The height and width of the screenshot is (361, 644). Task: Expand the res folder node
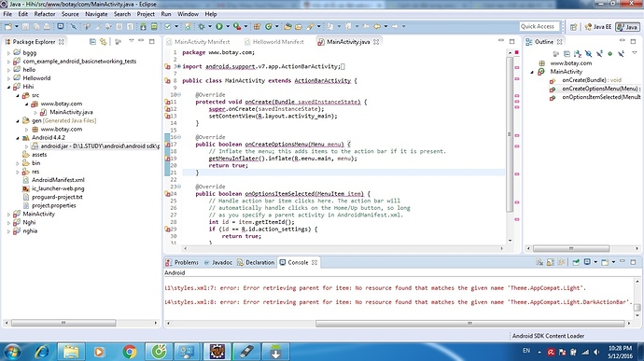coord(18,172)
